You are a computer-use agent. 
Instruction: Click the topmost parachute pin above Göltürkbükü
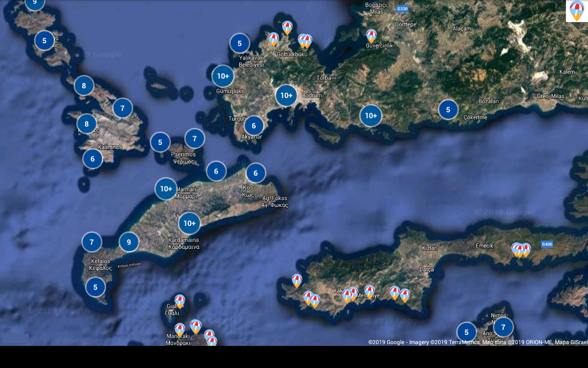tap(287, 28)
